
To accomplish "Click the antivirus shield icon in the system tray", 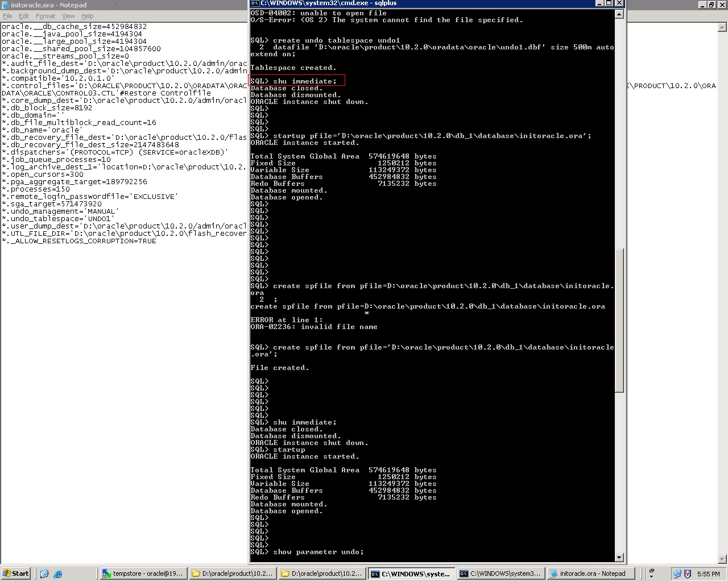I will (689, 573).
